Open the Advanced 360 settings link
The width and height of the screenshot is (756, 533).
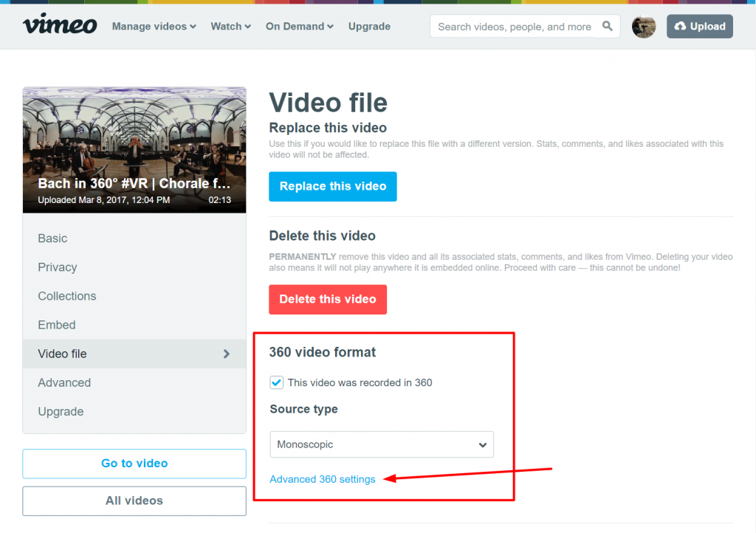point(322,479)
